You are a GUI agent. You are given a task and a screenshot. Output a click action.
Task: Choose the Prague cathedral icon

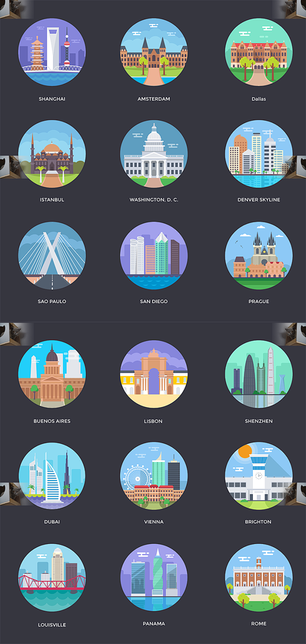point(259,255)
